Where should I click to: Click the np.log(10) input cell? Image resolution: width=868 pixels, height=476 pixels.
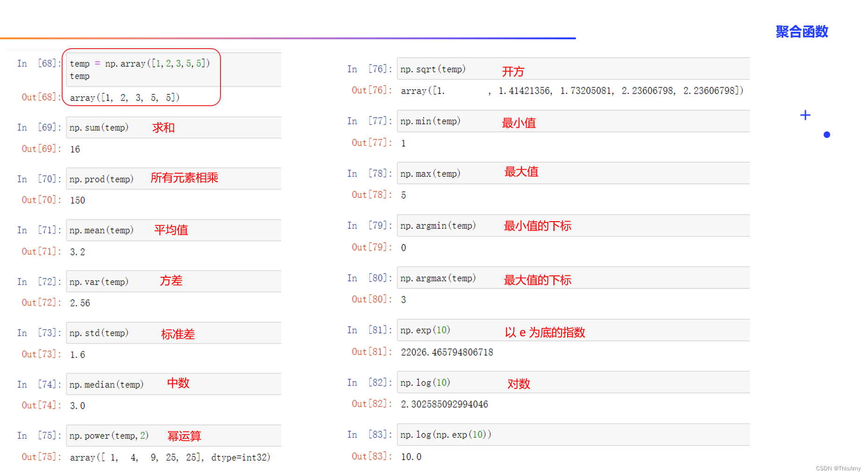coord(573,382)
